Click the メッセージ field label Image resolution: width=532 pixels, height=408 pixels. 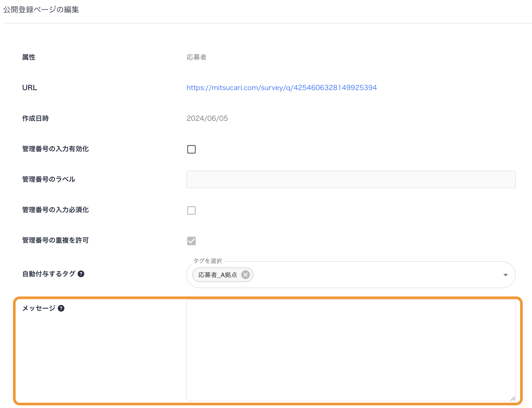click(x=39, y=308)
